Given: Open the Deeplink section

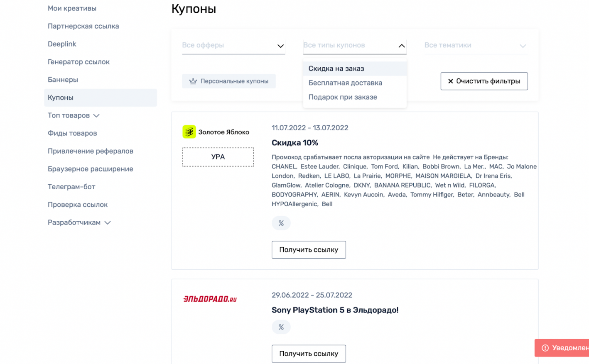Looking at the screenshot, I should pyautogui.click(x=62, y=44).
